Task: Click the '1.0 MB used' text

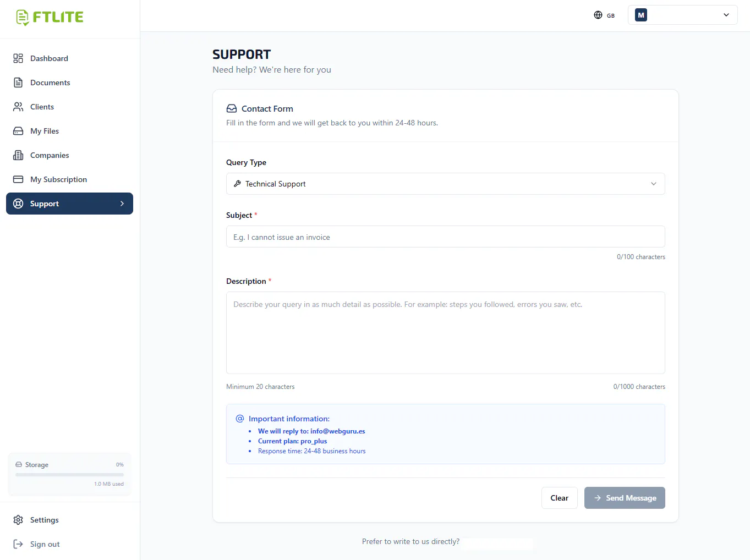Action: pyautogui.click(x=109, y=484)
